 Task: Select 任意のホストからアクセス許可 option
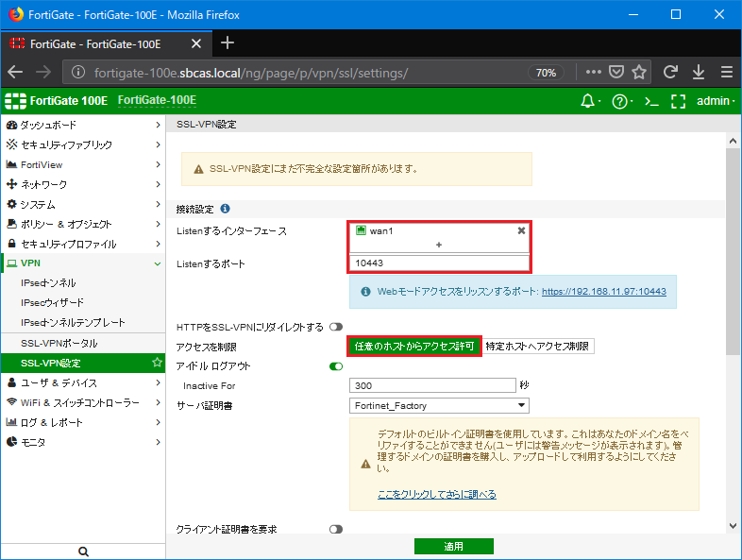tap(414, 346)
